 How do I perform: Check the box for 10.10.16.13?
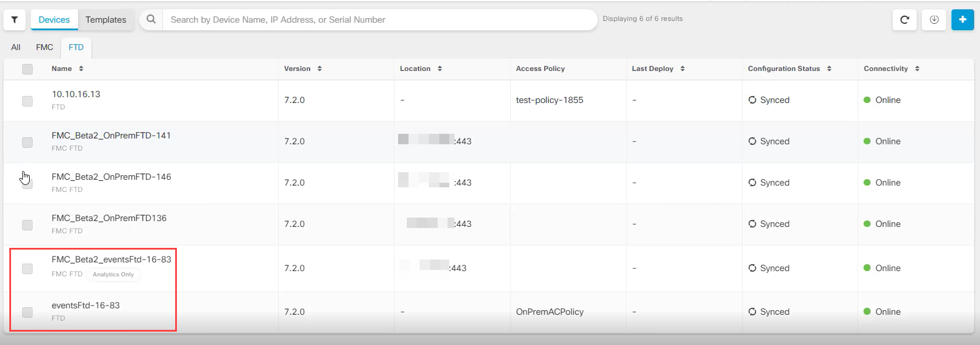(x=27, y=101)
